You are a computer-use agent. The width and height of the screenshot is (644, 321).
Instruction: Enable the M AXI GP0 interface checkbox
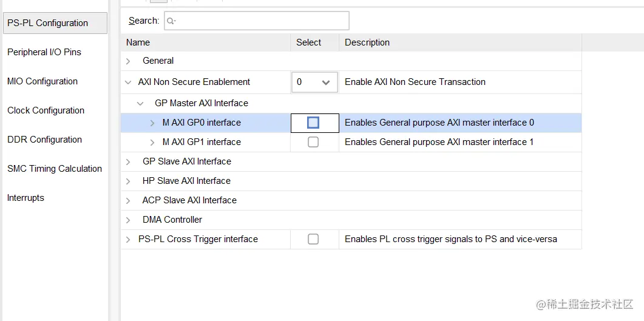click(x=313, y=123)
